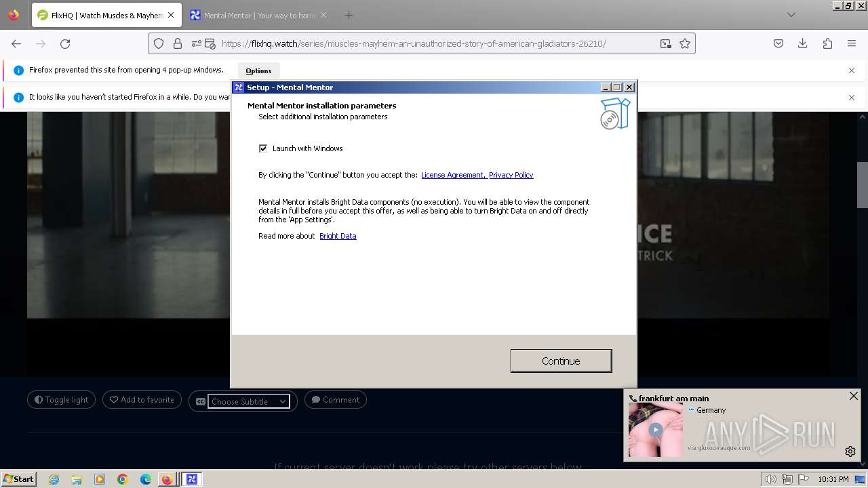This screenshot has width=868, height=488.
Task: Open the Windows Start menu
Action: tap(18, 479)
